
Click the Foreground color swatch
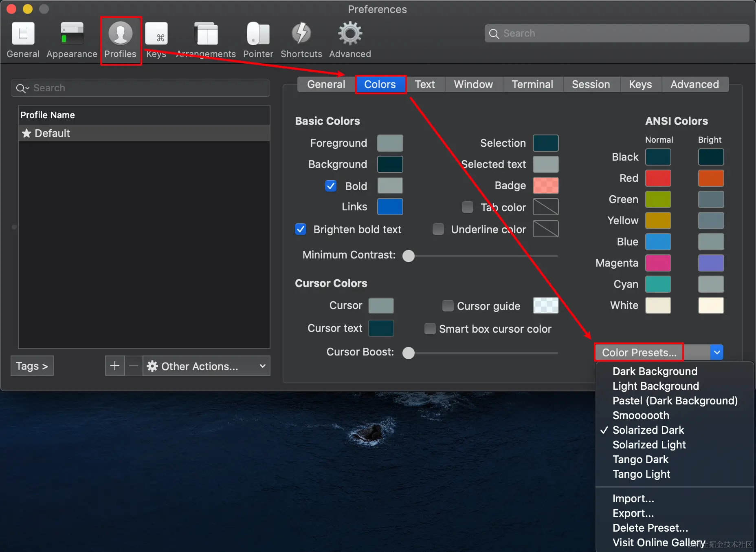pos(390,143)
